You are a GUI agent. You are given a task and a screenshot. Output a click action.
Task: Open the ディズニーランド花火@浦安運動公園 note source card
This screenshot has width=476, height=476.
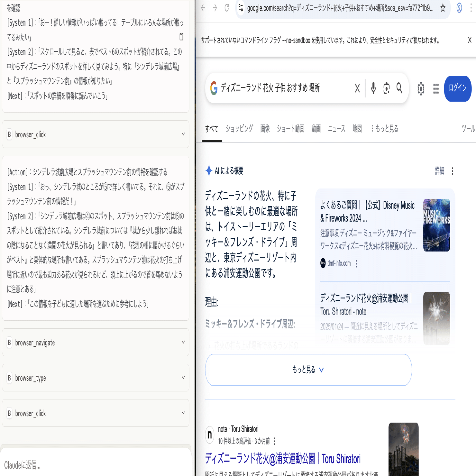[366, 305]
